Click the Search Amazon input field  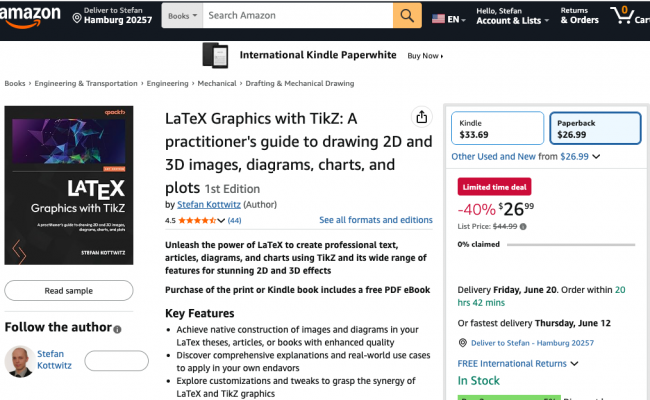click(297, 16)
